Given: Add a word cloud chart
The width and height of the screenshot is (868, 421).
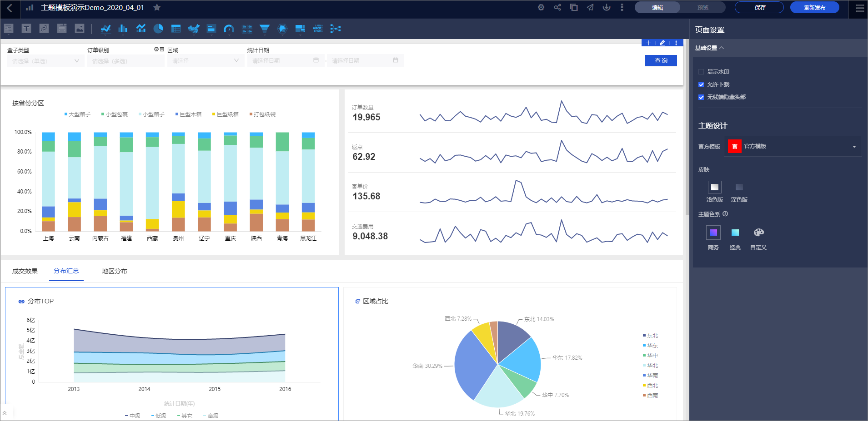Looking at the screenshot, I should tap(317, 29).
